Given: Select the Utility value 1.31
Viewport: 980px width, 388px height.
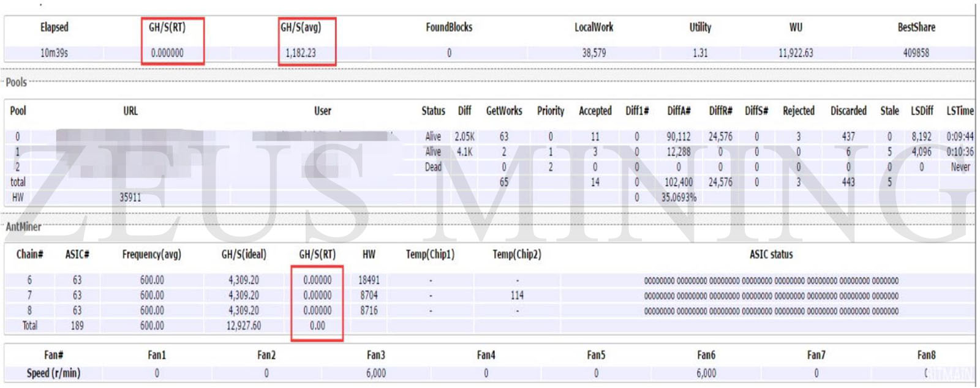Looking at the screenshot, I should (x=700, y=53).
